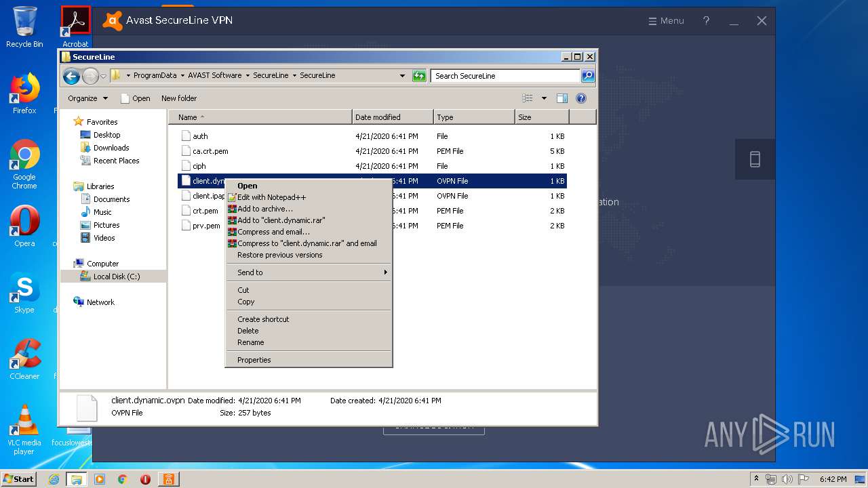Select Add to "client.dynamic.rar"
This screenshot has height=488, width=868.
pyautogui.click(x=309, y=220)
